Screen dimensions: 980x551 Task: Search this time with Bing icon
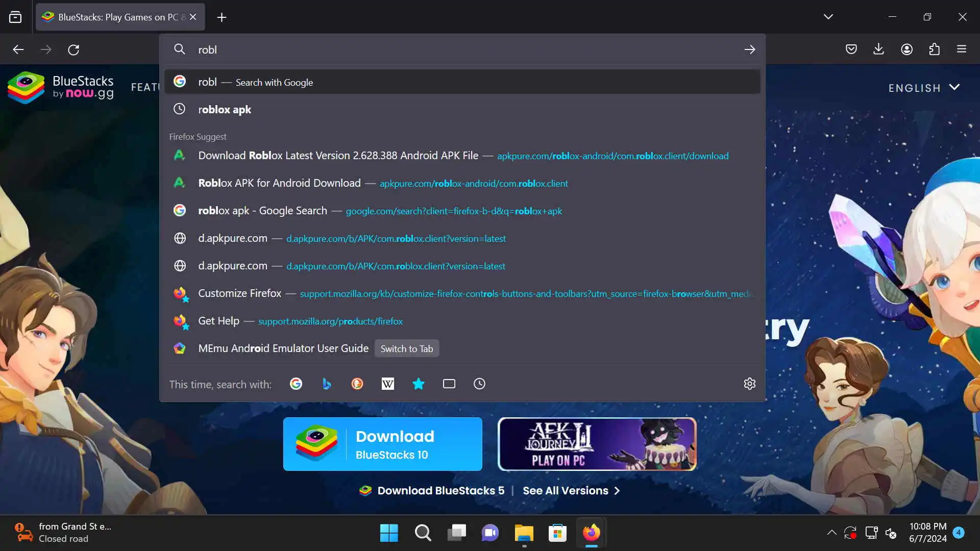pyautogui.click(x=327, y=384)
